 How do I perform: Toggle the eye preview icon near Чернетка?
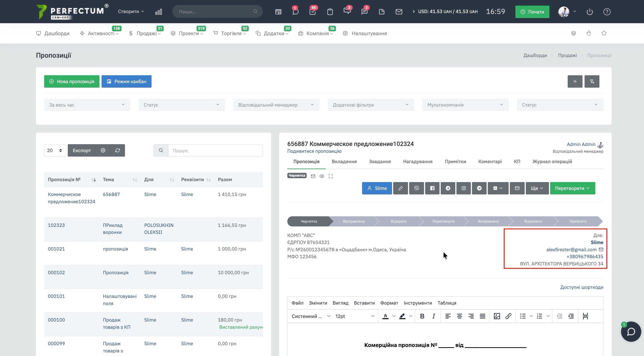[322, 176]
